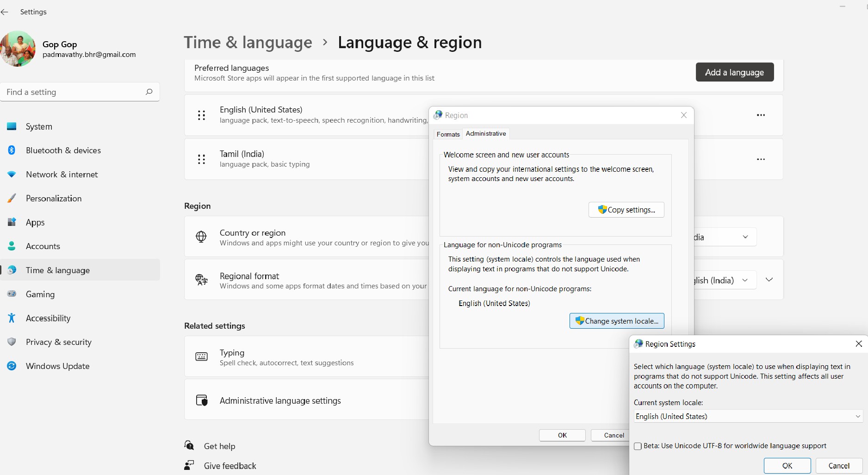868x475 pixels.
Task: Open more options for Tamil (India)
Action: 761,159
